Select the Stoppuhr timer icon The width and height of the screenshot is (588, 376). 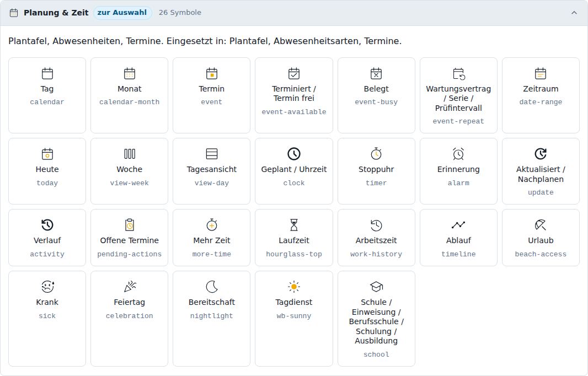[x=376, y=154]
